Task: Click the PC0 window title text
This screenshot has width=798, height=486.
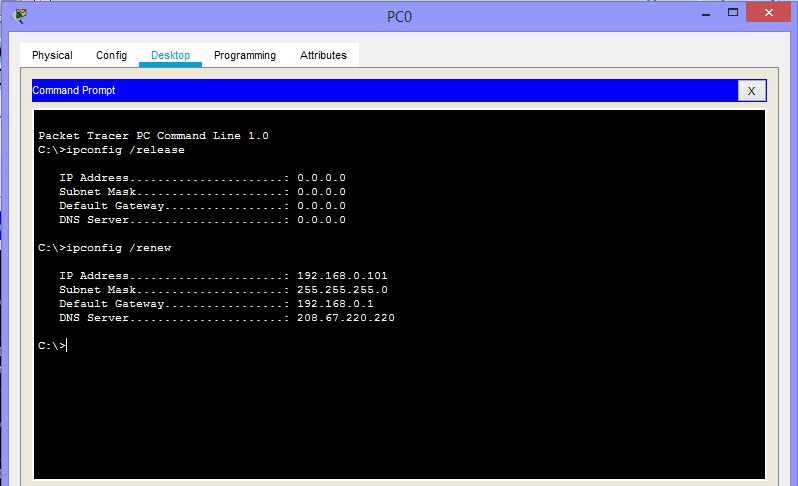Action: (399, 16)
